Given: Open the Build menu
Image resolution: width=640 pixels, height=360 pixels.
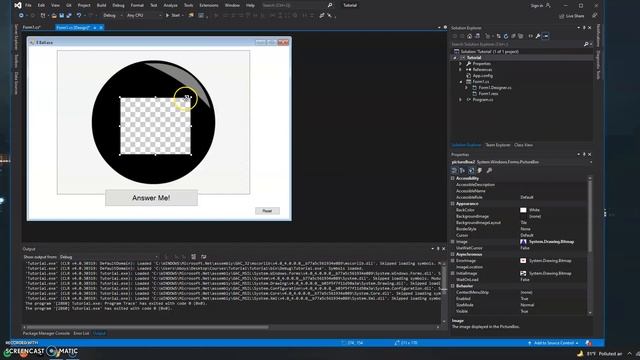Looking at the screenshot, I should click(x=102, y=5).
